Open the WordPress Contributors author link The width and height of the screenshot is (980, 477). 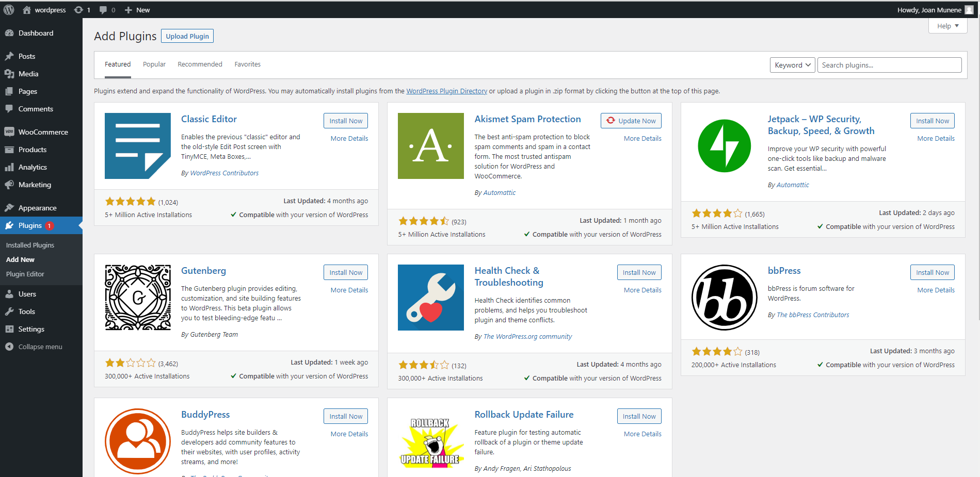(224, 173)
